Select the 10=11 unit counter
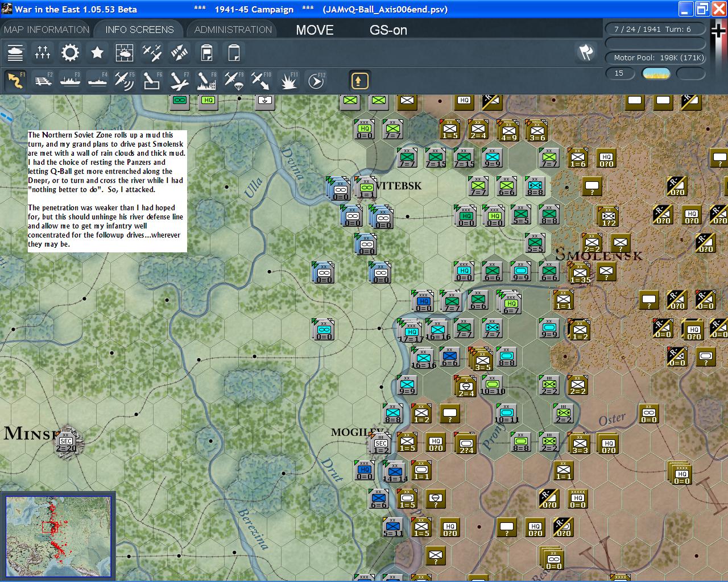This screenshot has width=728, height=582. click(x=506, y=413)
